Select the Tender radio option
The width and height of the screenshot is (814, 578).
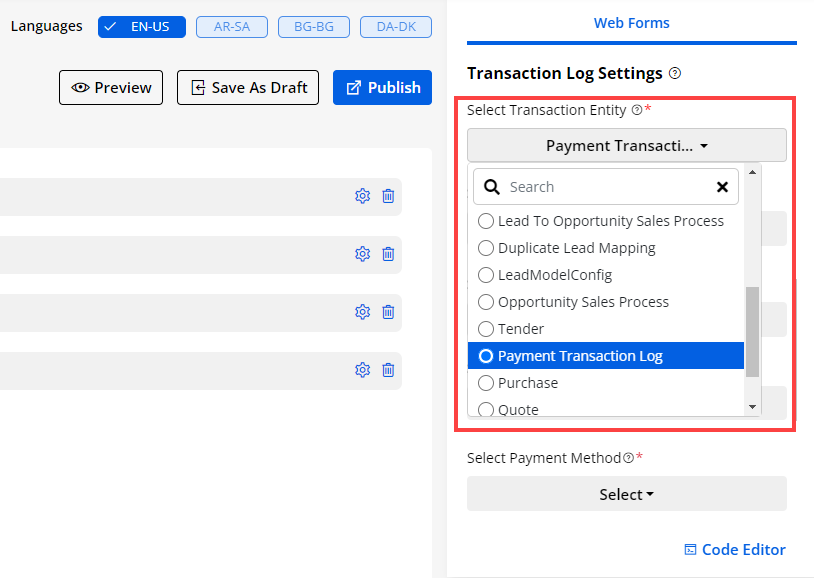[486, 329]
